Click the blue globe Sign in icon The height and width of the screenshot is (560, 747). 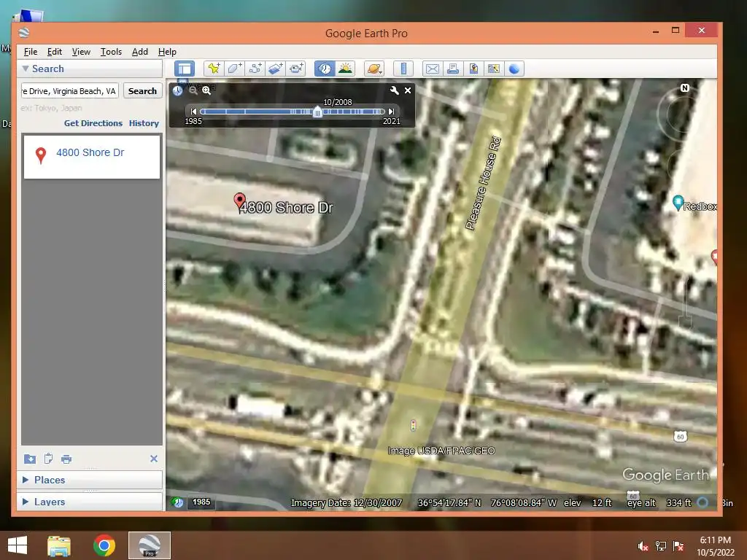point(514,69)
